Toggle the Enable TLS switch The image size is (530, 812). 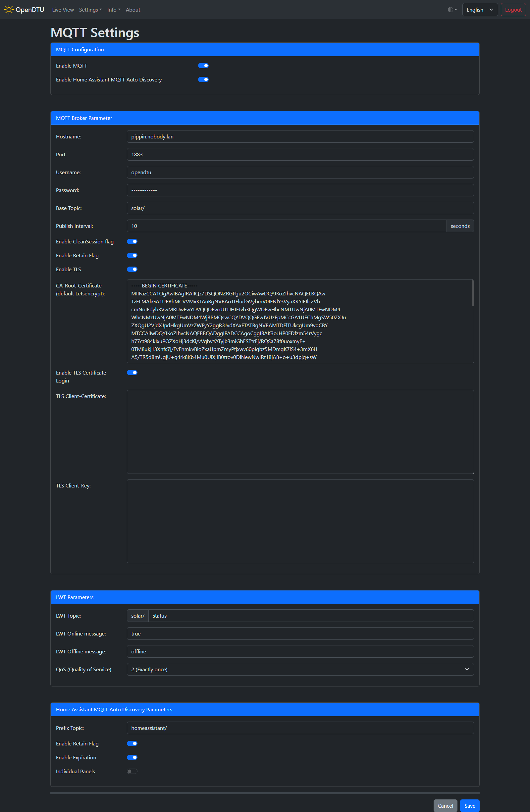(x=132, y=270)
